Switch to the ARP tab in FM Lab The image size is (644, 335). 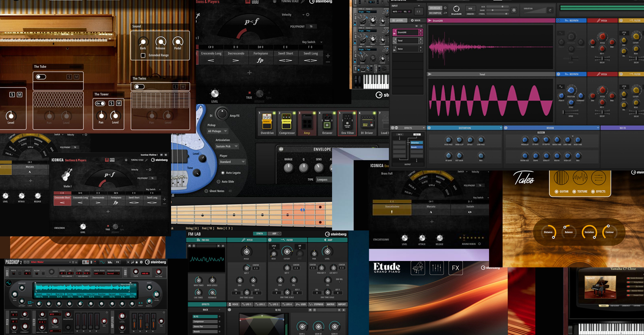point(274,234)
